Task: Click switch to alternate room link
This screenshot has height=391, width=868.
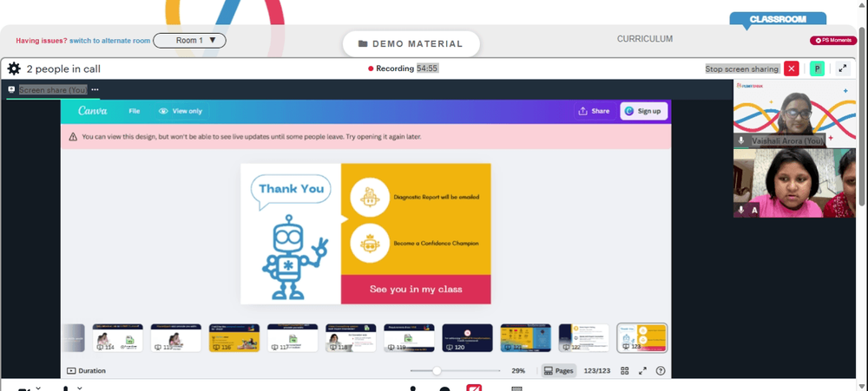Action: pyautogui.click(x=109, y=41)
